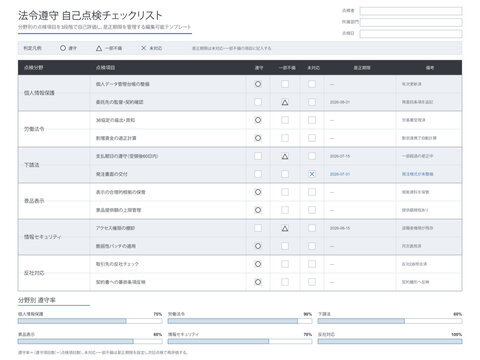
Task: Toggle △ mark on 支払期日の遵守 row
Action: click(285, 156)
